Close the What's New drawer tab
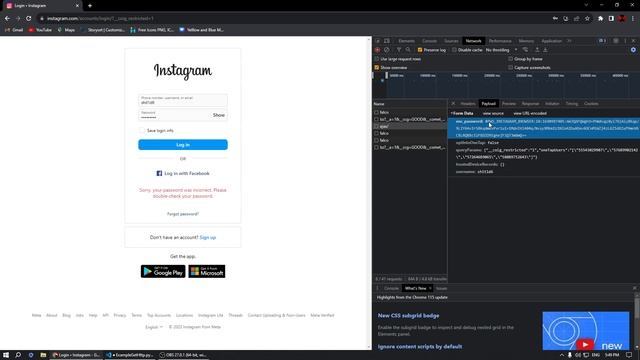Viewport: 640px width, 360px height. click(430, 289)
